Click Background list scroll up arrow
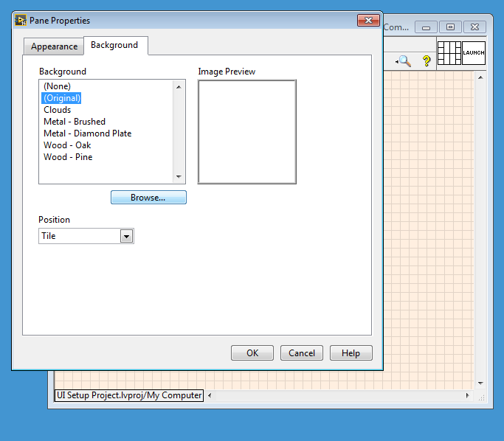 pos(179,87)
